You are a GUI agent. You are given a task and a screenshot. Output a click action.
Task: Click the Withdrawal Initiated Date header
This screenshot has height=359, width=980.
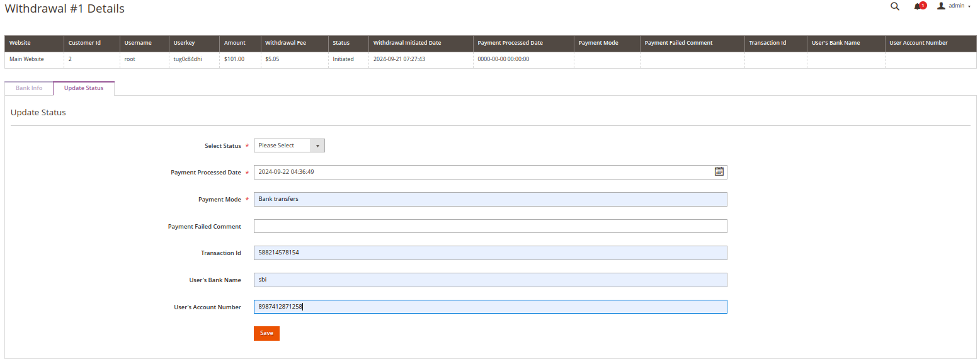(407, 43)
